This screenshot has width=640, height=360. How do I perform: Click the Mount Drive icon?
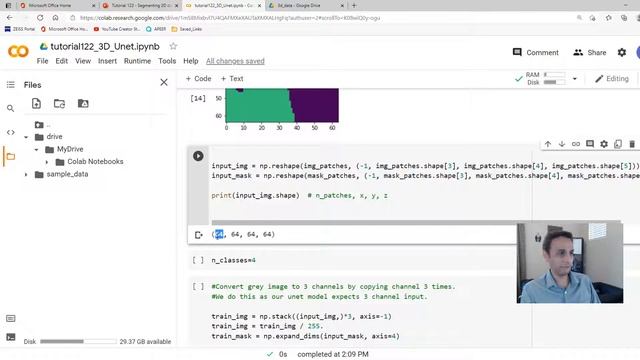pyautogui.click(x=83, y=103)
